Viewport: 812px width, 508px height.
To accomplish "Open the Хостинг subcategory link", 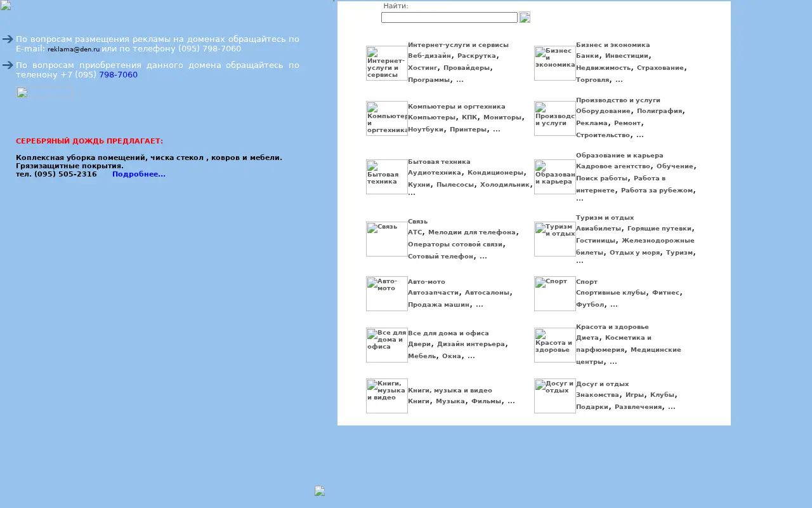I will click(423, 67).
